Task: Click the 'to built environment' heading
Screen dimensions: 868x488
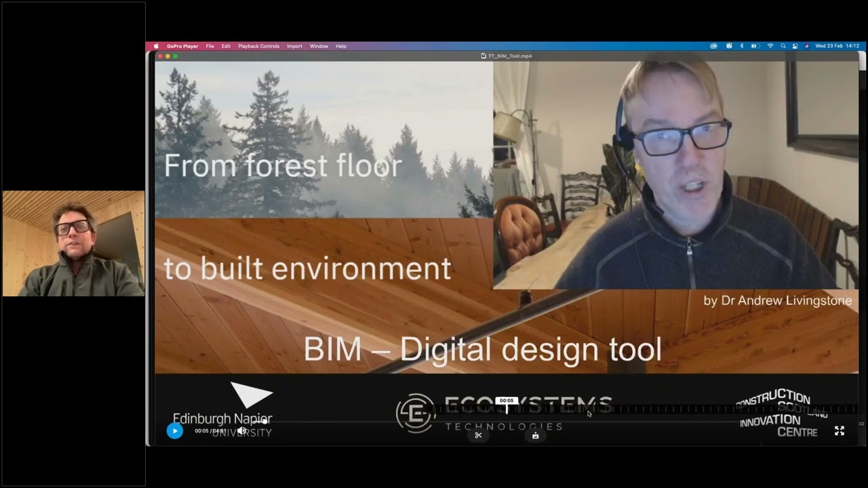Action: coord(307,268)
